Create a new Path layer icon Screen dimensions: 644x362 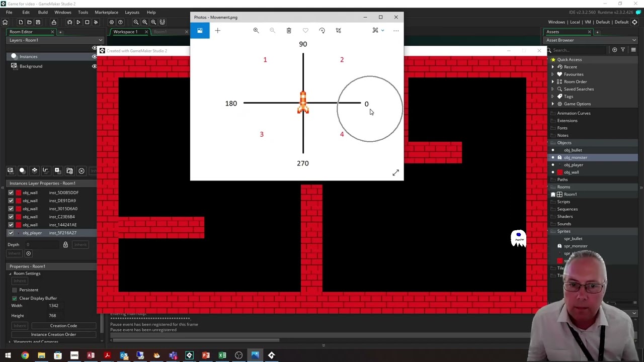(x=45, y=171)
